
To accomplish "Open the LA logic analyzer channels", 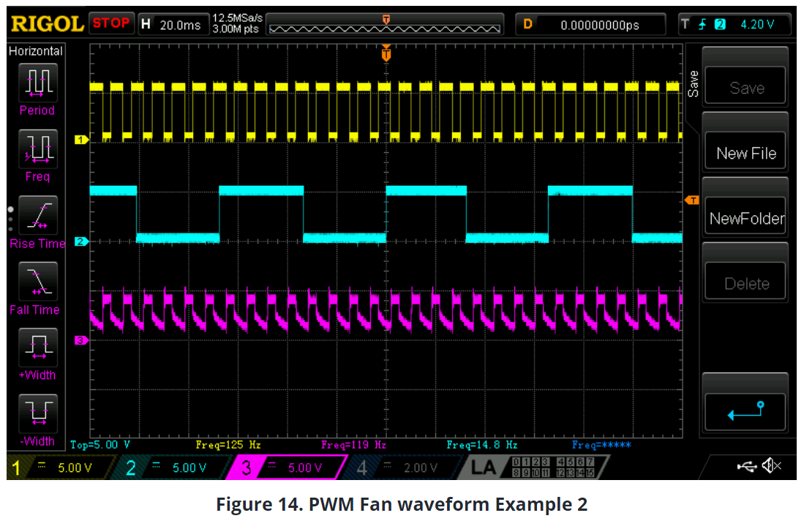I will [533, 468].
